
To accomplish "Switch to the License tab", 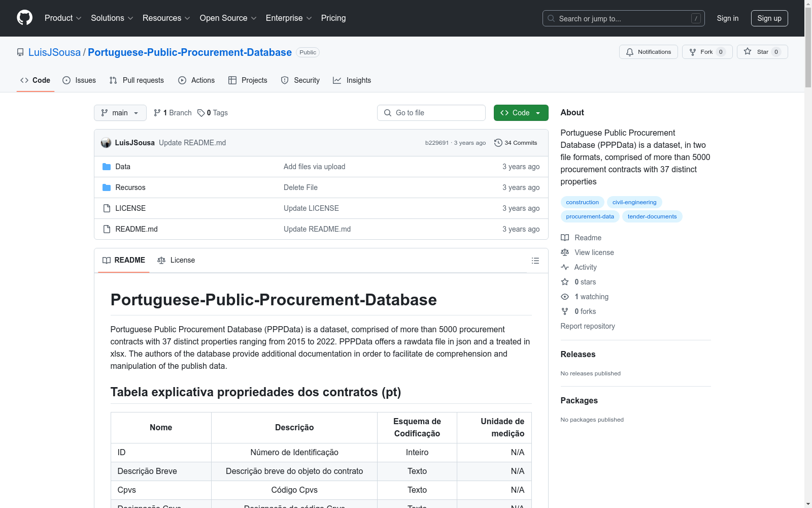I will click(176, 260).
